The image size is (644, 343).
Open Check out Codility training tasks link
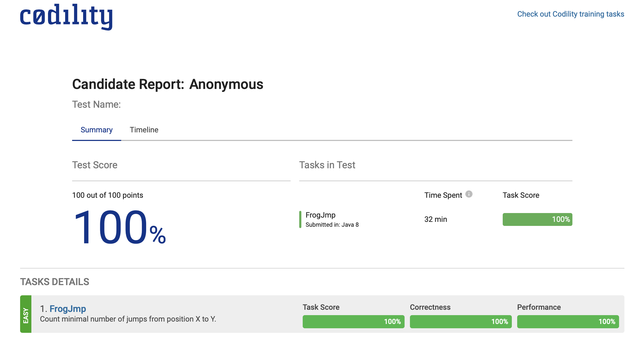click(x=571, y=14)
